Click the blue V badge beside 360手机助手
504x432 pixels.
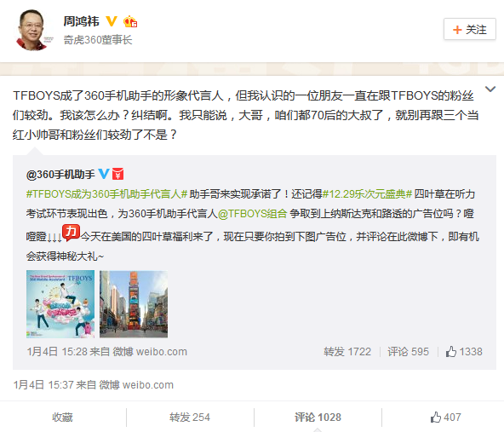coord(104,174)
